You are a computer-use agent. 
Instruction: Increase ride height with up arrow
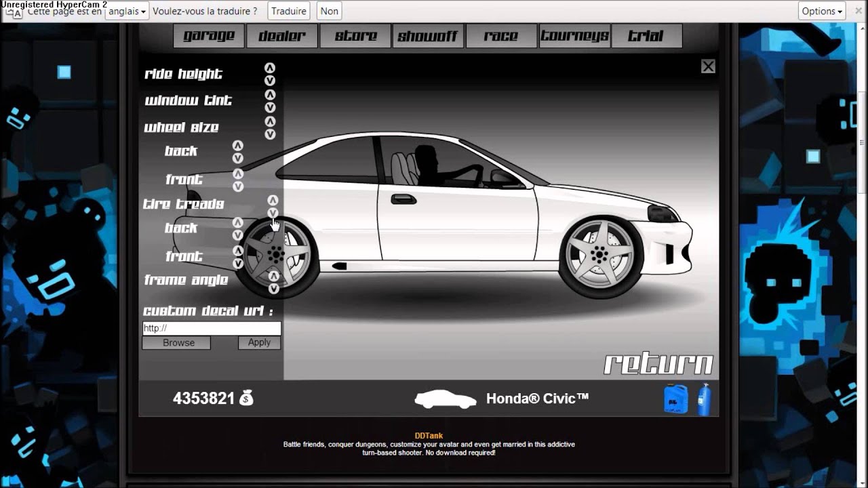(x=270, y=68)
